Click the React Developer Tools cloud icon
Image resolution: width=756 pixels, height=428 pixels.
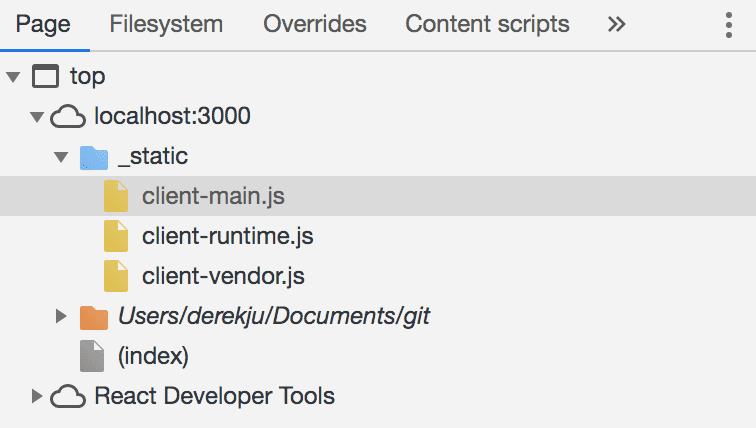tap(68, 396)
